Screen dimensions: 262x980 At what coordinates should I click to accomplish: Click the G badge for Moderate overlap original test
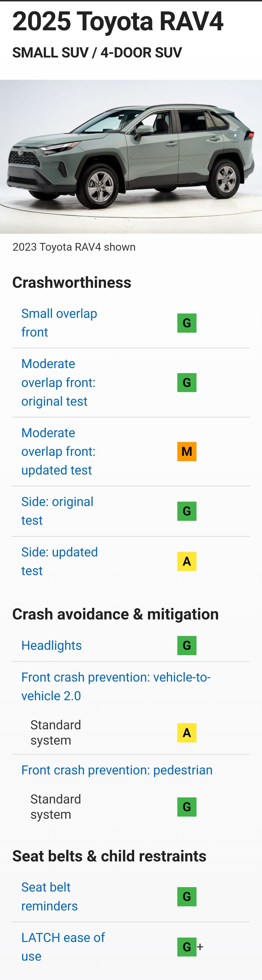click(187, 382)
